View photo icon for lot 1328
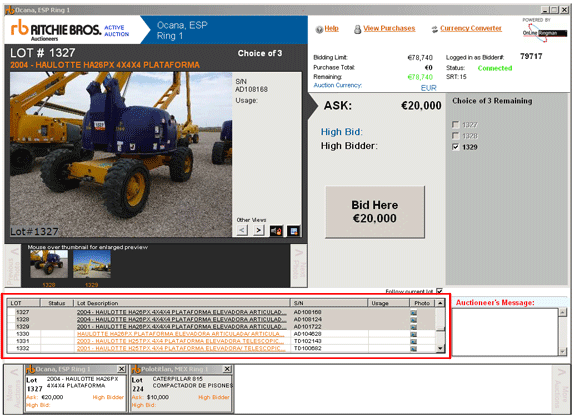Image resolution: width=575 pixels, height=418 pixels. click(413, 320)
